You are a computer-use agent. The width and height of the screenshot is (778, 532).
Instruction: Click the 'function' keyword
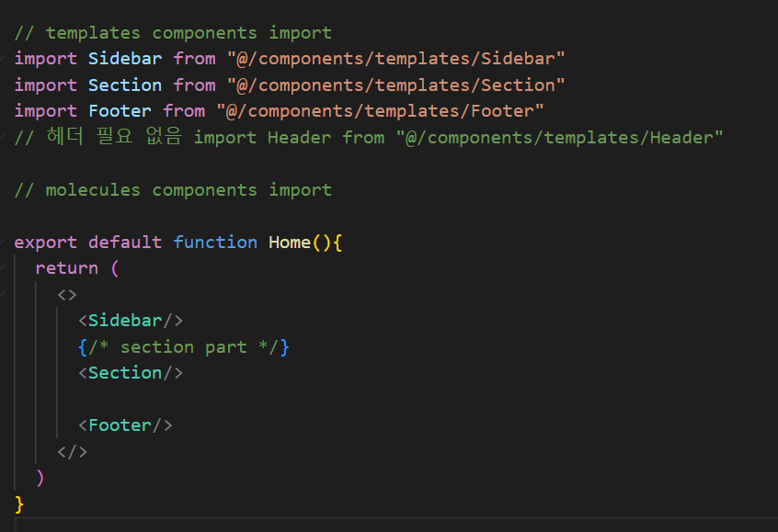point(215,242)
